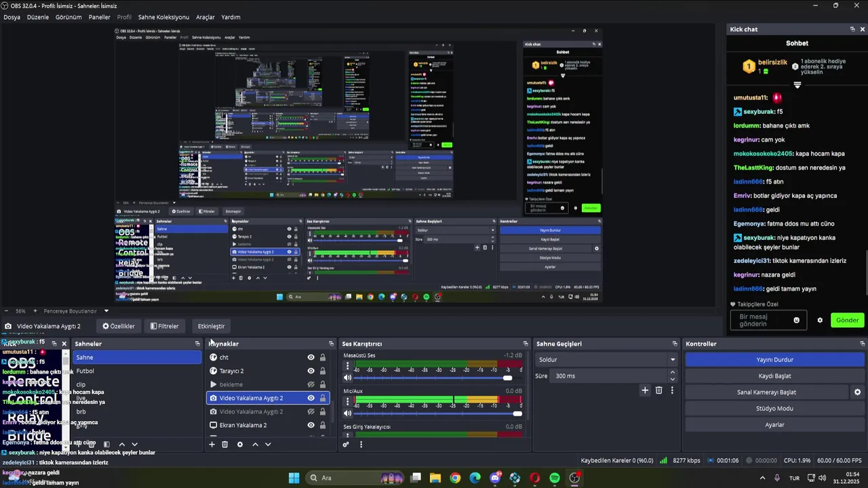Click Yayını Durdur to stop streaming
868x488 pixels.
pos(774,360)
